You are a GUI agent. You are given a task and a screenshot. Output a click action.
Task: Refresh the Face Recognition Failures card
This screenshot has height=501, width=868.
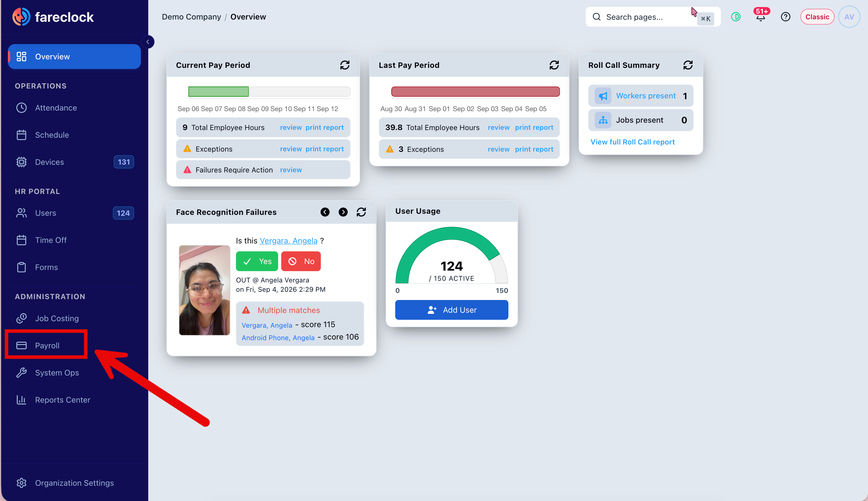point(361,212)
